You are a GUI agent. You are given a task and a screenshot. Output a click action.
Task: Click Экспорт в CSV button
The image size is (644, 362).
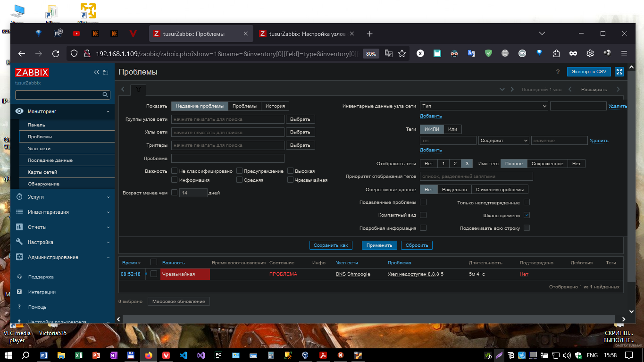coord(589,72)
